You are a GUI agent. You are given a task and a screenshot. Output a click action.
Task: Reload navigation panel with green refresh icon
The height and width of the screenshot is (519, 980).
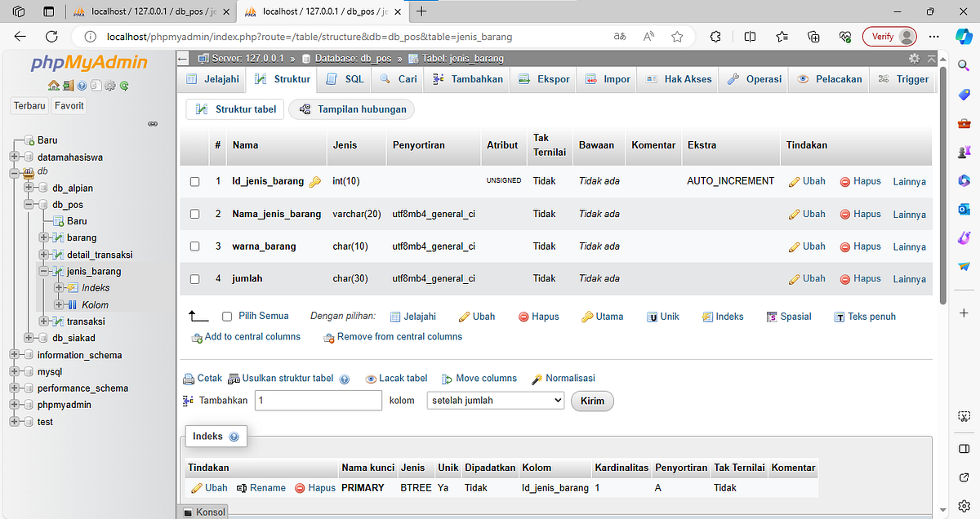coord(124,86)
